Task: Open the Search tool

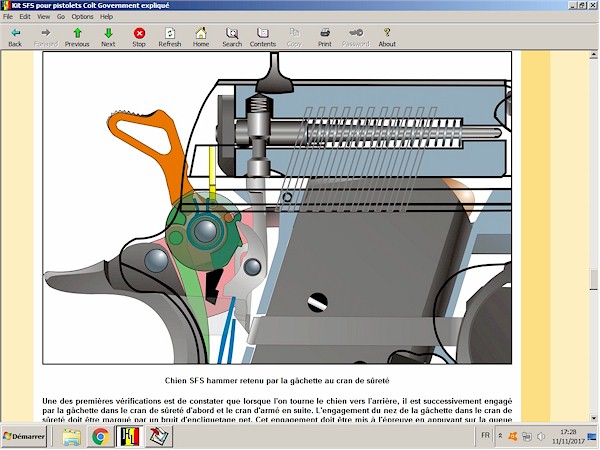Action: coord(232,37)
